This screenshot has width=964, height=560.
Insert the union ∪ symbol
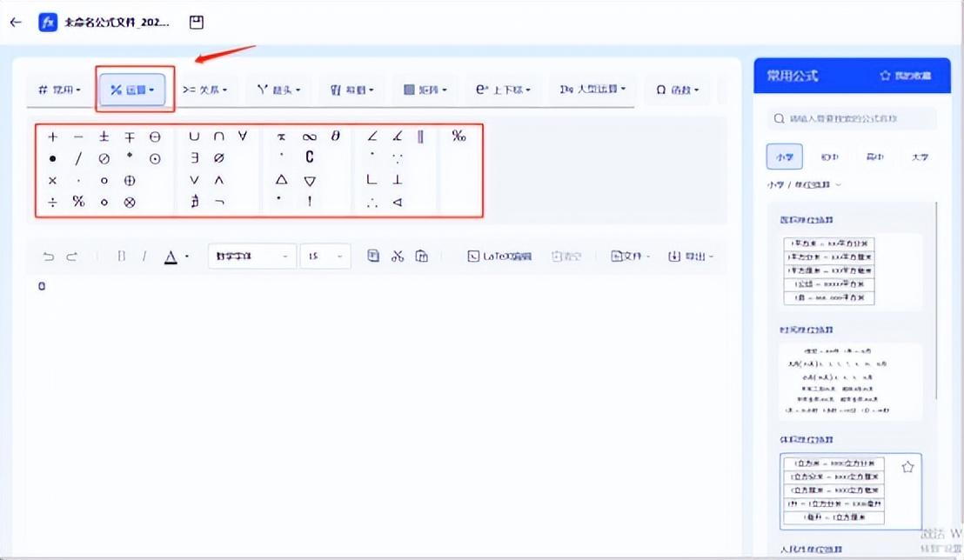(x=194, y=137)
